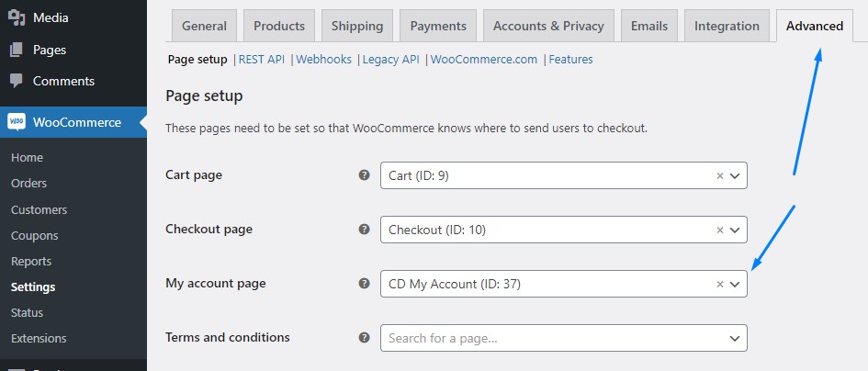Click the Comments speech bubble icon
This screenshot has width=868, height=371.
(17, 81)
